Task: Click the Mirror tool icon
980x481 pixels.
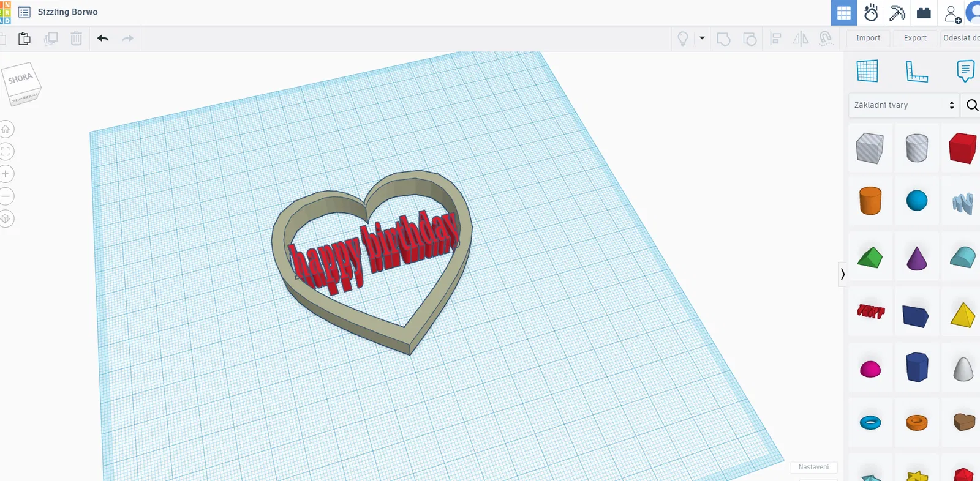Action: coord(801,39)
